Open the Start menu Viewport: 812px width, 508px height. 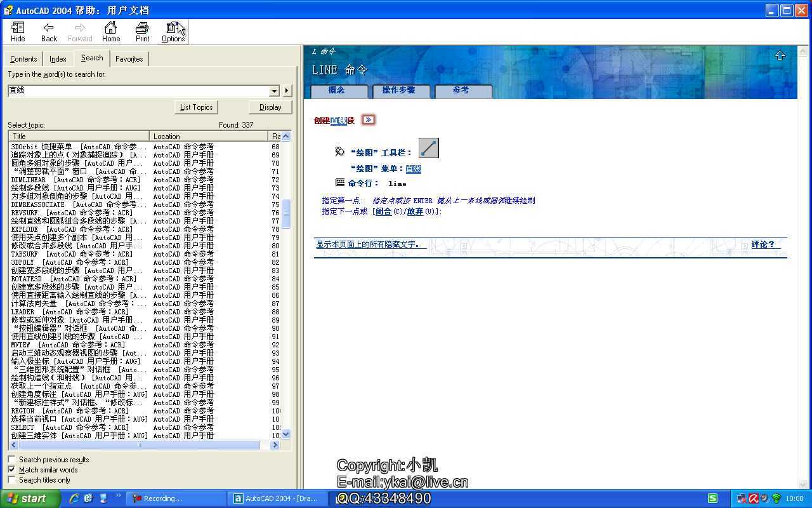[x=30, y=498]
